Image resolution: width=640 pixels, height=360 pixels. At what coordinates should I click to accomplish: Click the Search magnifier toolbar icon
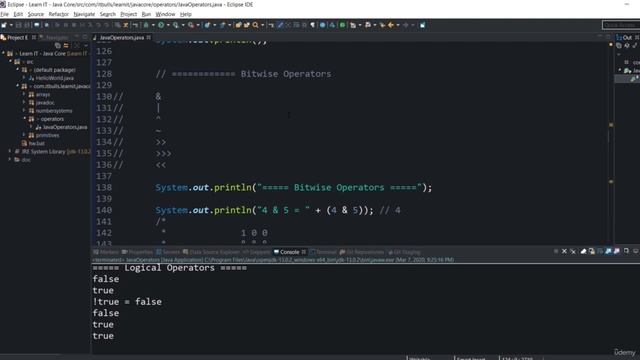tap(256, 25)
